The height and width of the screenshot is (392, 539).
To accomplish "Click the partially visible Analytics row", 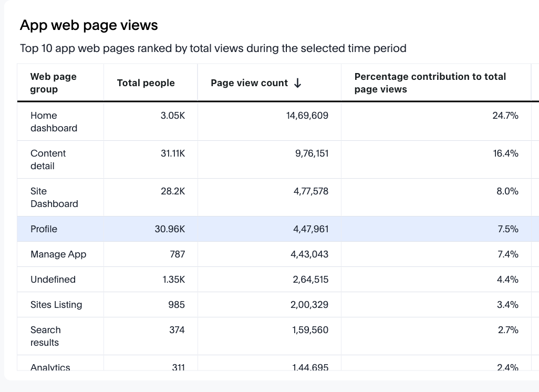I will coord(50,367).
